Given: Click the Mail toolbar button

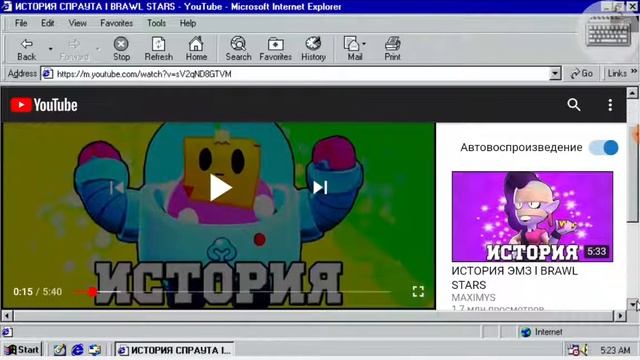Looking at the screenshot, I should (353, 49).
